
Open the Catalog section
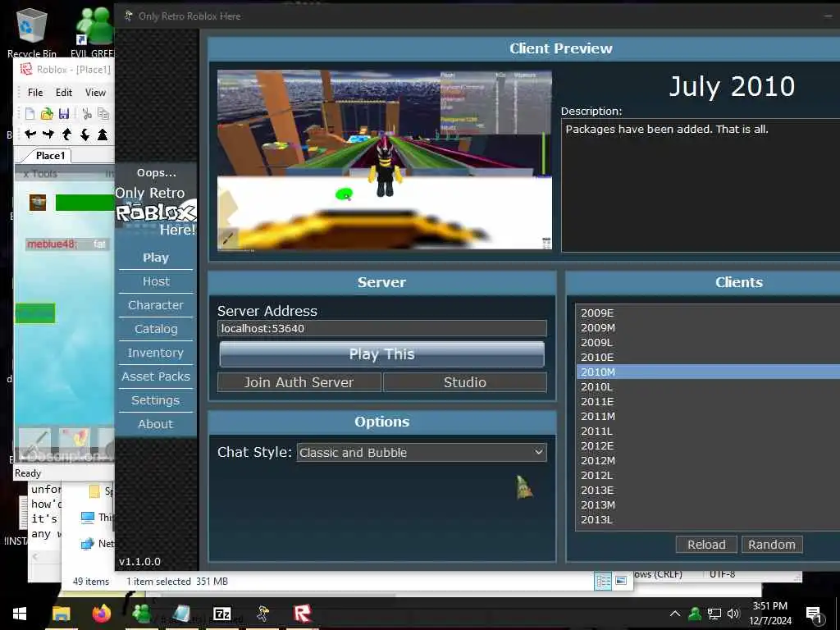pyautogui.click(x=155, y=328)
